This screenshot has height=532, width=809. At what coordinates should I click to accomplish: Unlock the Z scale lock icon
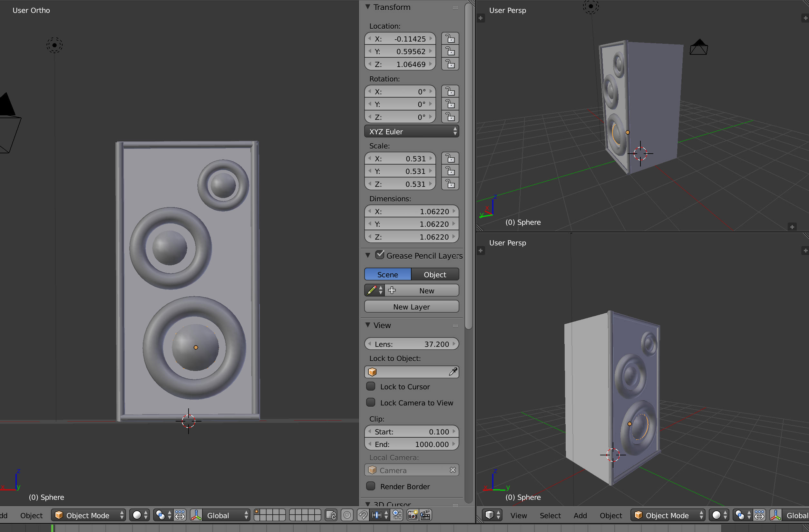(450, 184)
